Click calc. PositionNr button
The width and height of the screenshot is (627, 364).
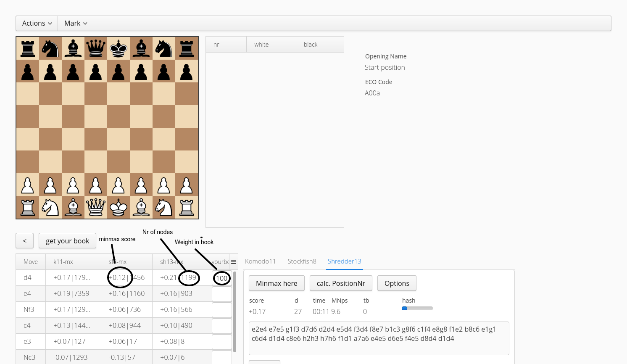click(341, 283)
